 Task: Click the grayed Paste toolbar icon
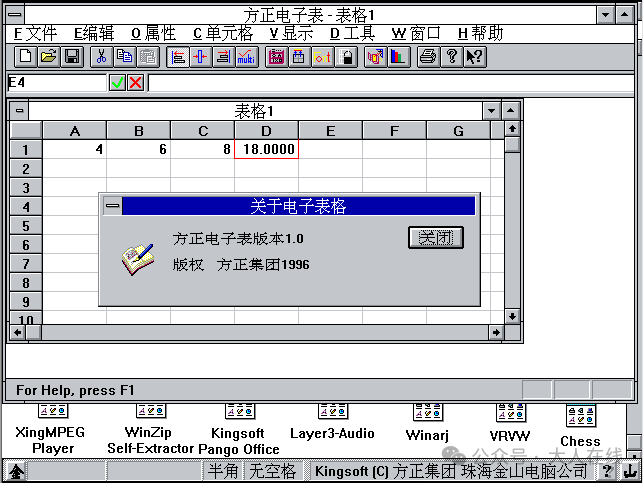point(147,57)
